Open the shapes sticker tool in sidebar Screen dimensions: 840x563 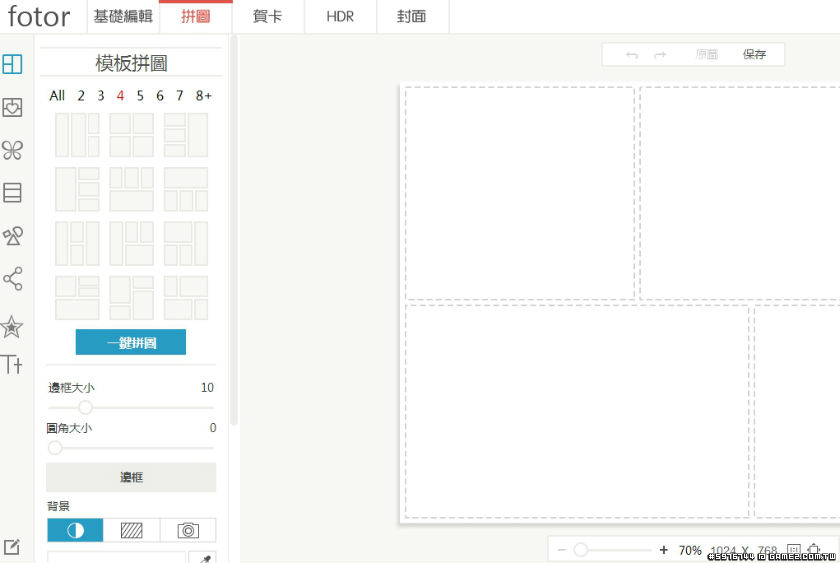[x=12, y=236]
